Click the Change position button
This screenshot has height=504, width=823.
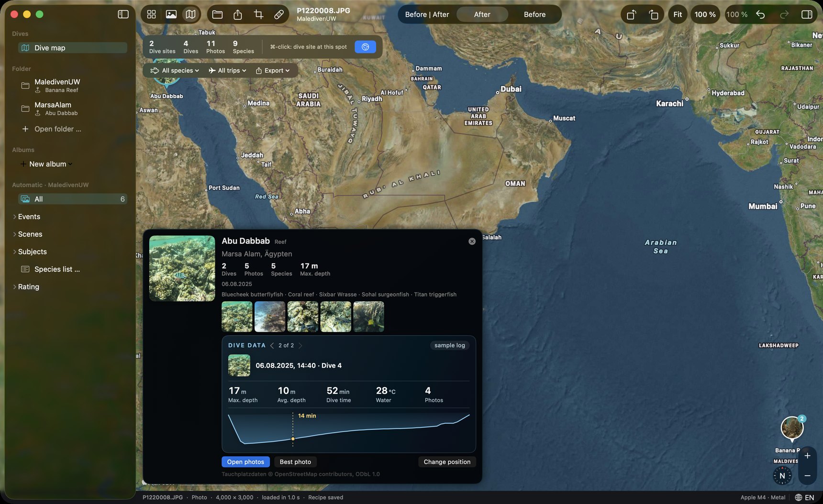[x=447, y=462]
